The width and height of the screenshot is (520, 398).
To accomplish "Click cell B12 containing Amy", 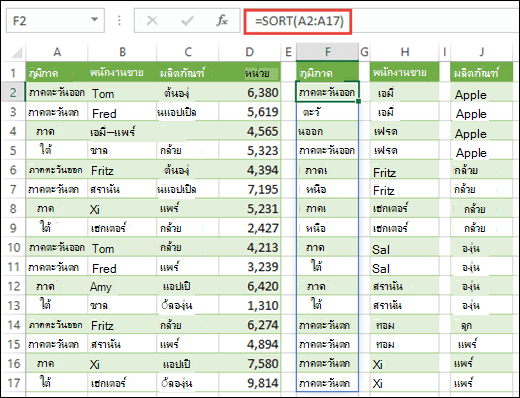I will tap(122, 286).
